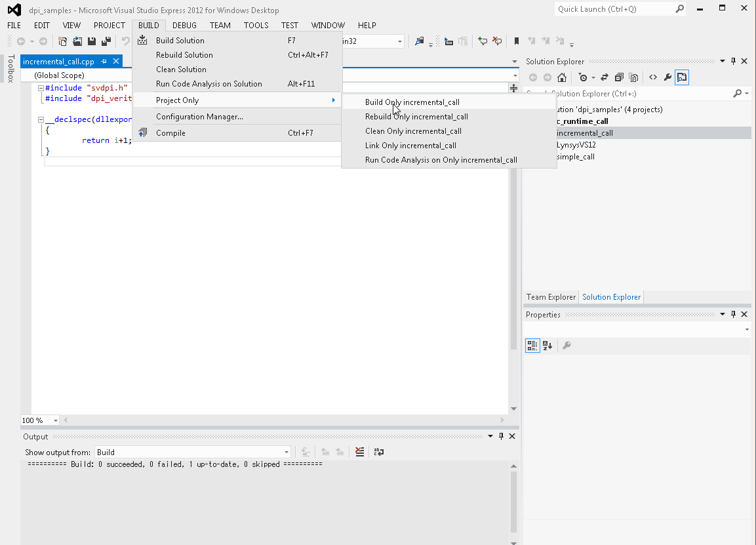The width and height of the screenshot is (756, 545).
Task: Toggle auto-hide pin on Solution Explorer panel
Action: [x=733, y=61]
